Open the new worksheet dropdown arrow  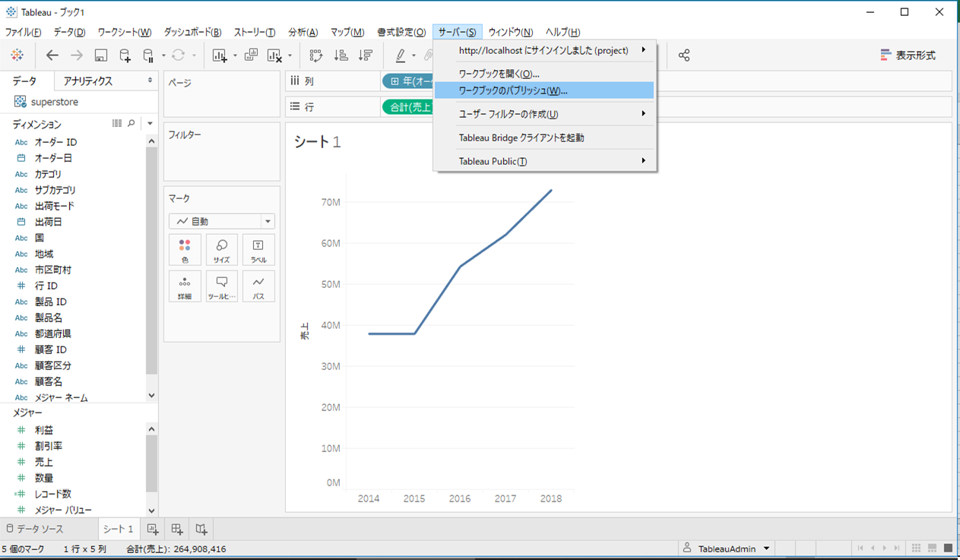pyautogui.click(x=235, y=55)
